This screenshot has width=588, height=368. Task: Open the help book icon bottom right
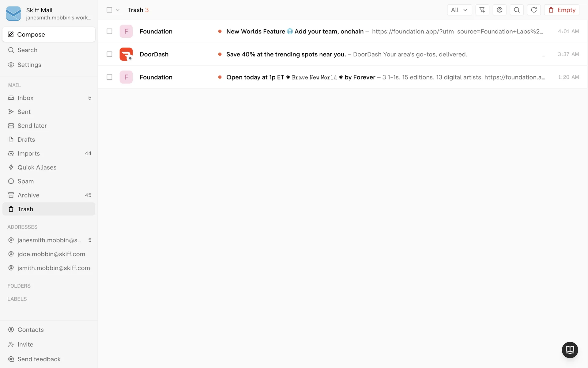click(x=570, y=350)
